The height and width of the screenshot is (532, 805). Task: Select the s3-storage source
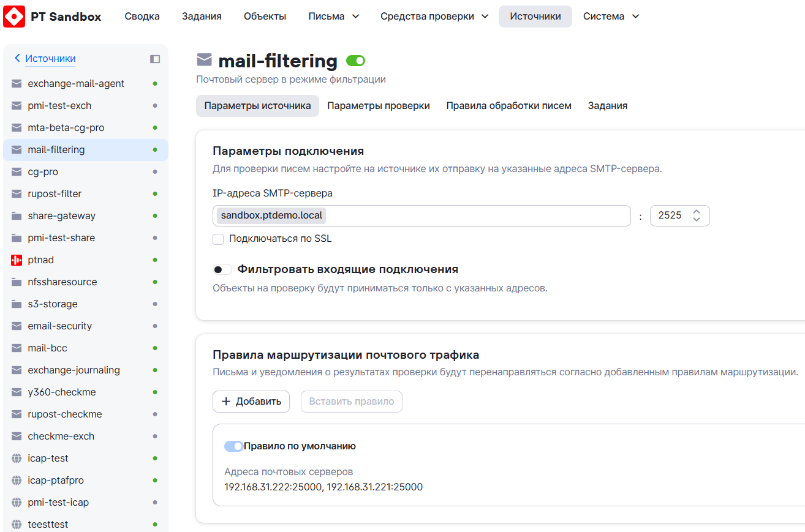(x=86, y=304)
